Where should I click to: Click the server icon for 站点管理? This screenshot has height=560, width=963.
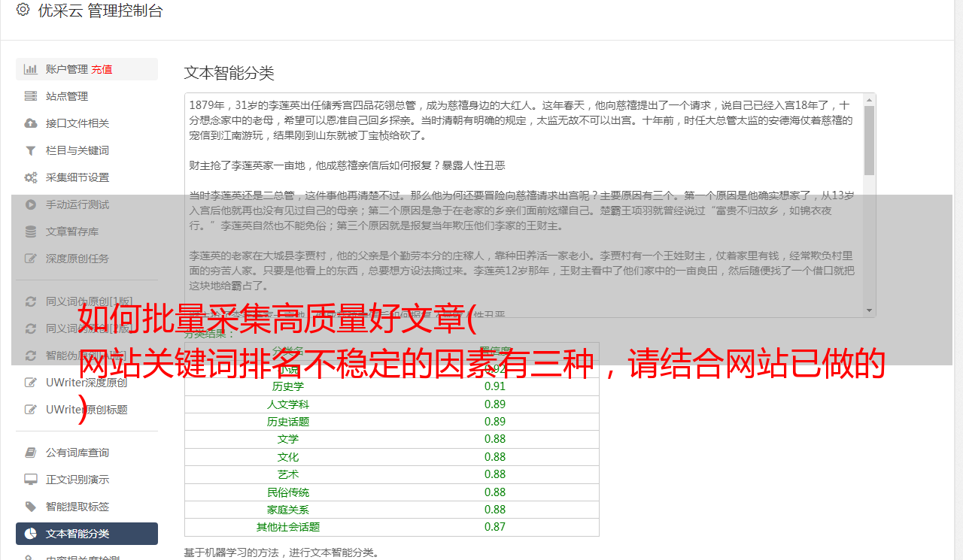31,96
